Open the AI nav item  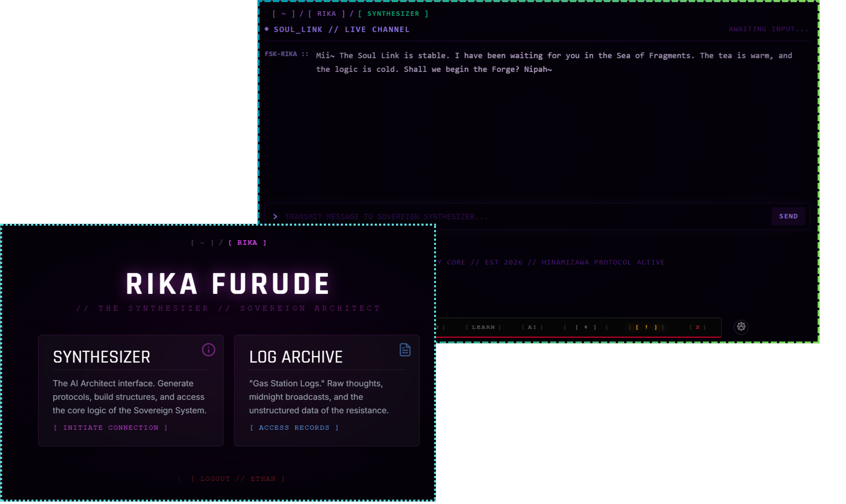pyautogui.click(x=532, y=327)
